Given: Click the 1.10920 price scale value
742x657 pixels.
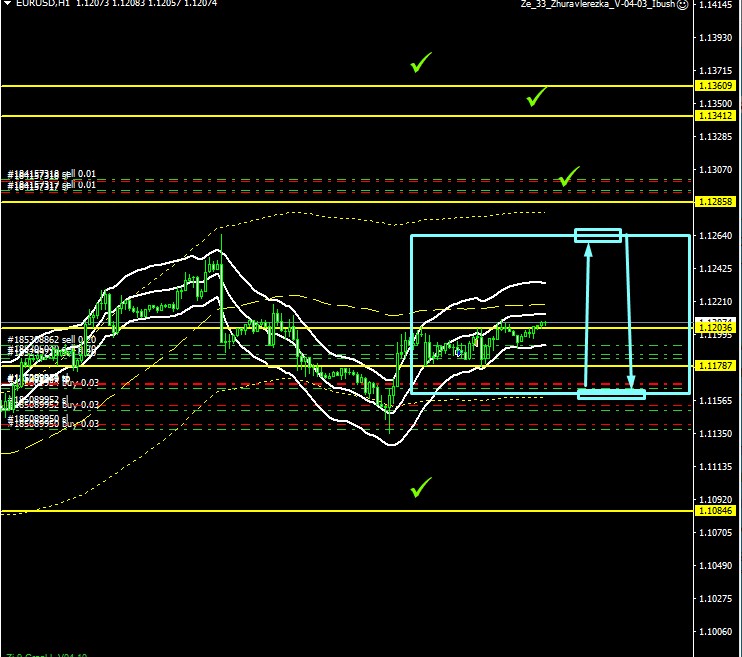Looking at the screenshot, I should pyautogui.click(x=716, y=500).
